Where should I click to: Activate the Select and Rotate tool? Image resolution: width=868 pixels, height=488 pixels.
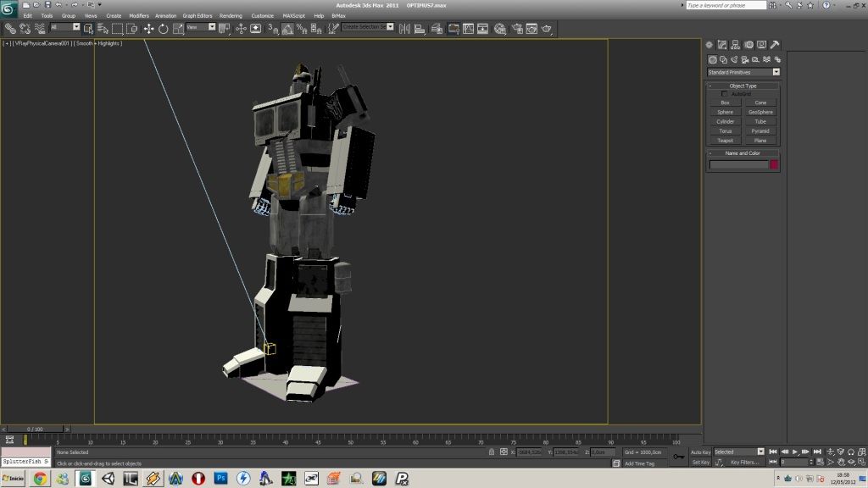pos(164,29)
